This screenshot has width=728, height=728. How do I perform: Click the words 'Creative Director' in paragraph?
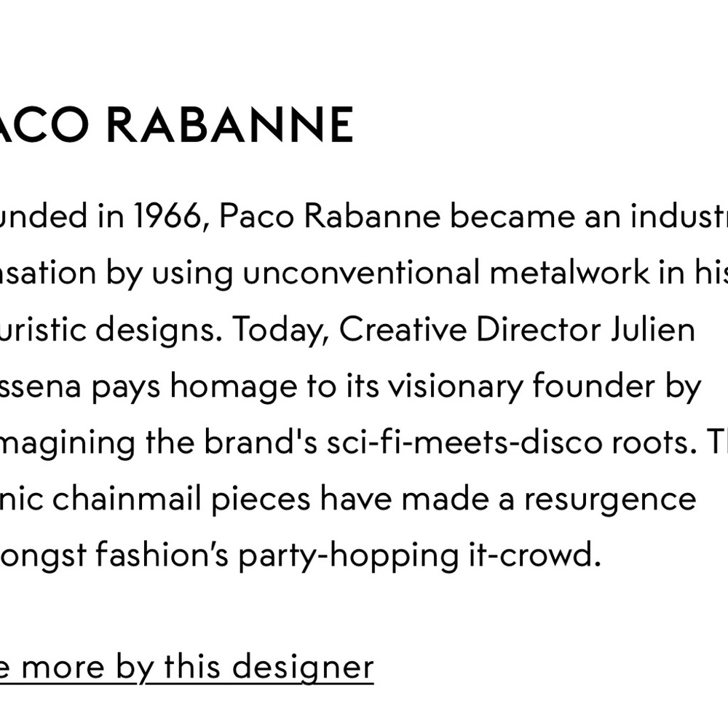(470, 329)
